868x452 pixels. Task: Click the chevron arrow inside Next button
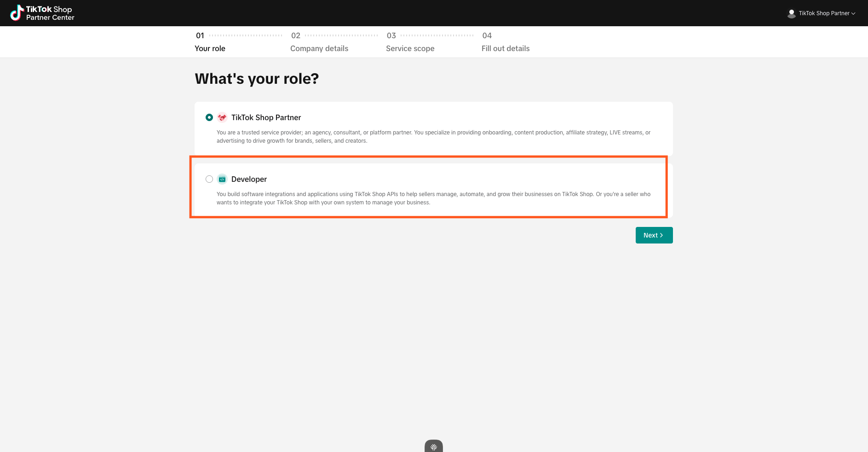tap(661, 235)
